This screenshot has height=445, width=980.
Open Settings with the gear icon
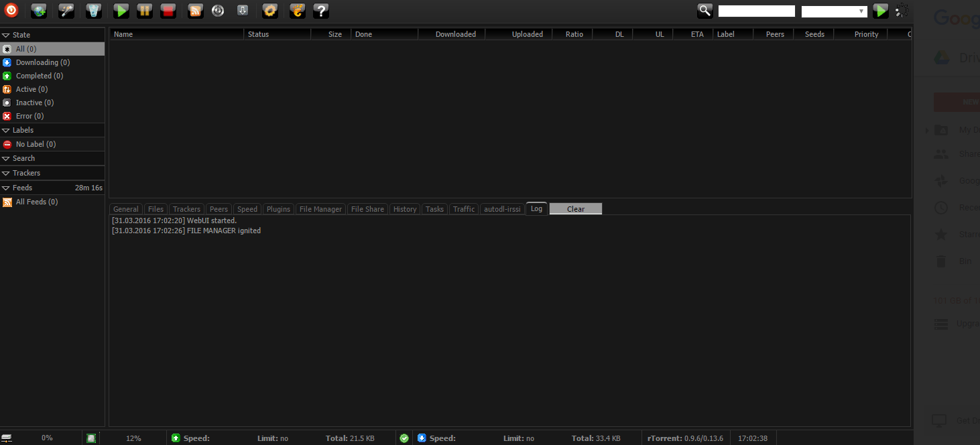(x=269, y=10)
